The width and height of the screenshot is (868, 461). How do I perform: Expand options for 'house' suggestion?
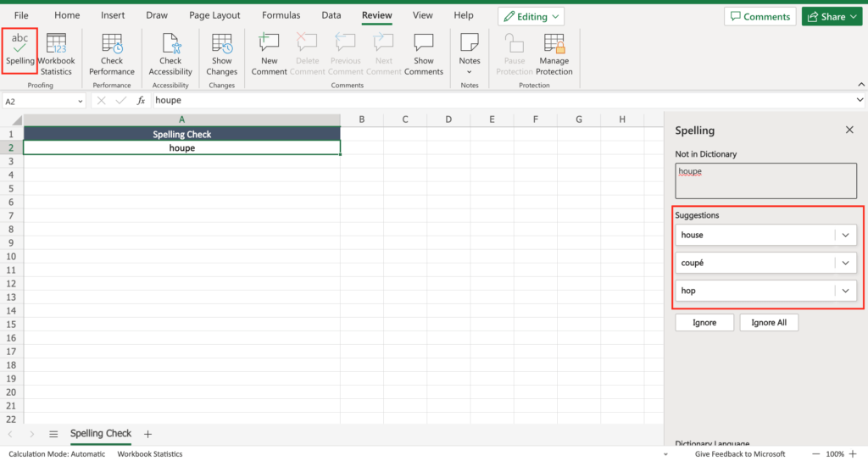(x=845, y=235)
